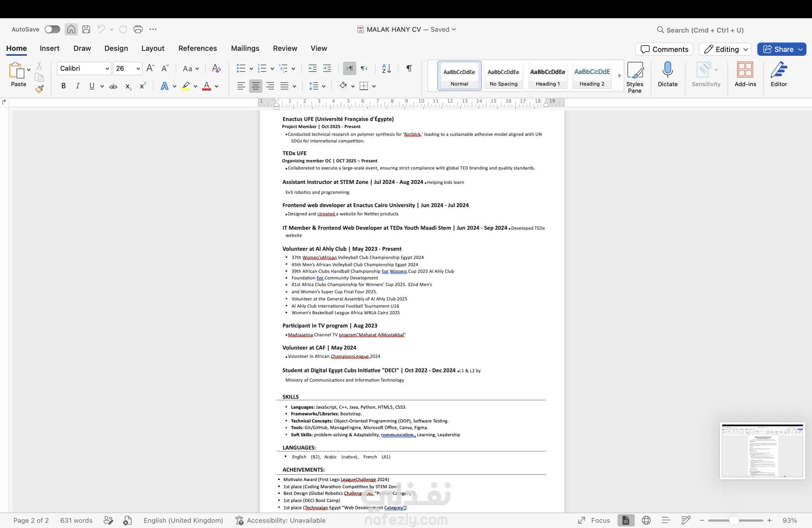Expand bullet list style options
The image size is (812, 528).
point(251,68)
